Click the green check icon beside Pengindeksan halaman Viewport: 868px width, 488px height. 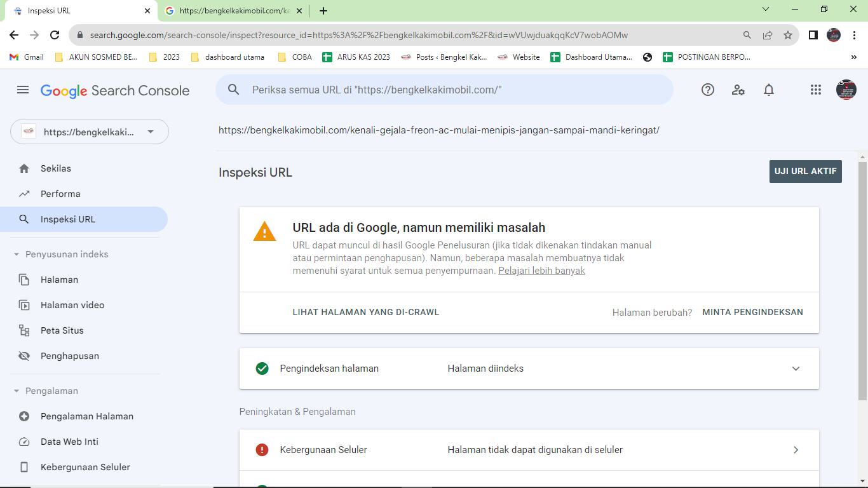tap(262, 369)
